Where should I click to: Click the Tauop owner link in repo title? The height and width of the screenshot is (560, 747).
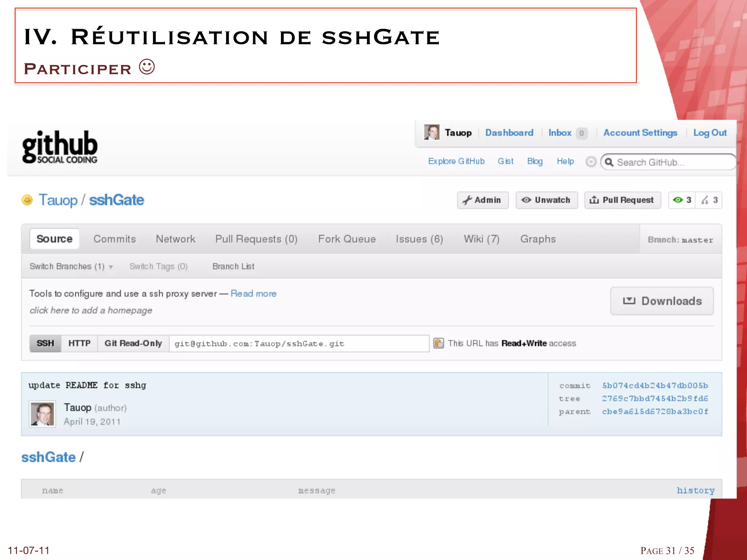(58, 200)
